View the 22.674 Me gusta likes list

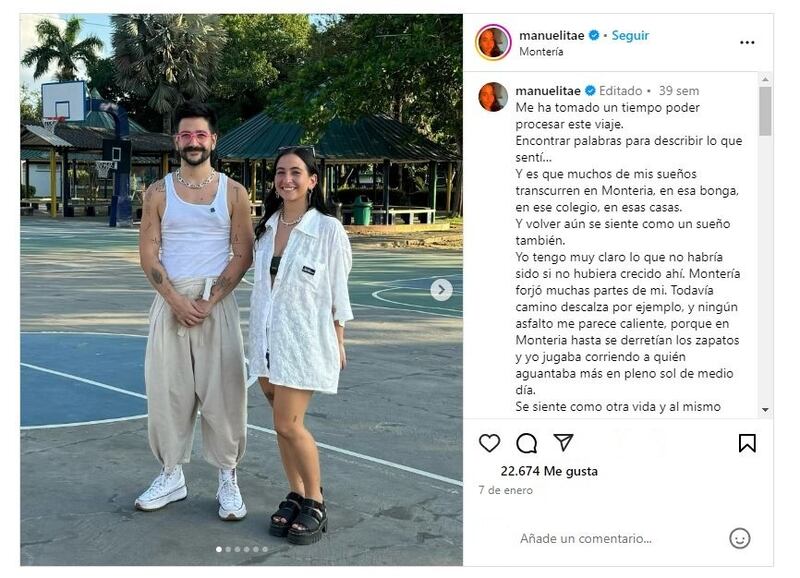pyautogui.click(x=549, y=471)
